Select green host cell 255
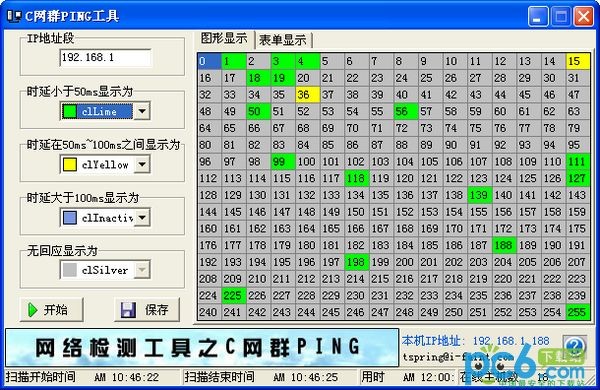Screen dimensions: 600x390 point(578,312)
